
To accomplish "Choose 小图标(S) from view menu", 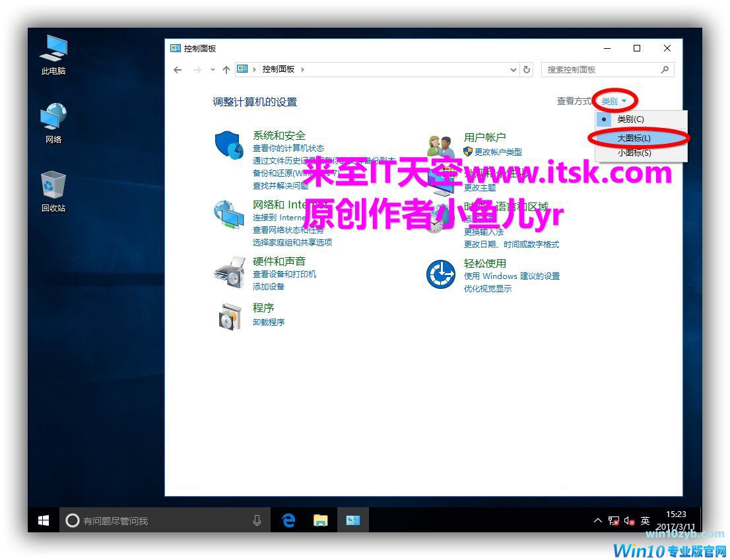I will (641, 152).
